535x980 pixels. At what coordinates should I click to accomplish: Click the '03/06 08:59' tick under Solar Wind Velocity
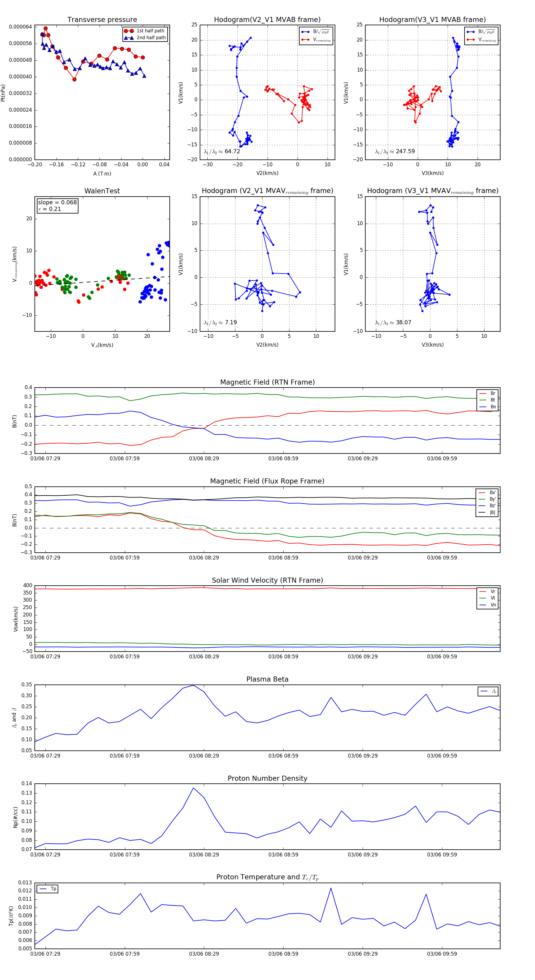point(283,657)
